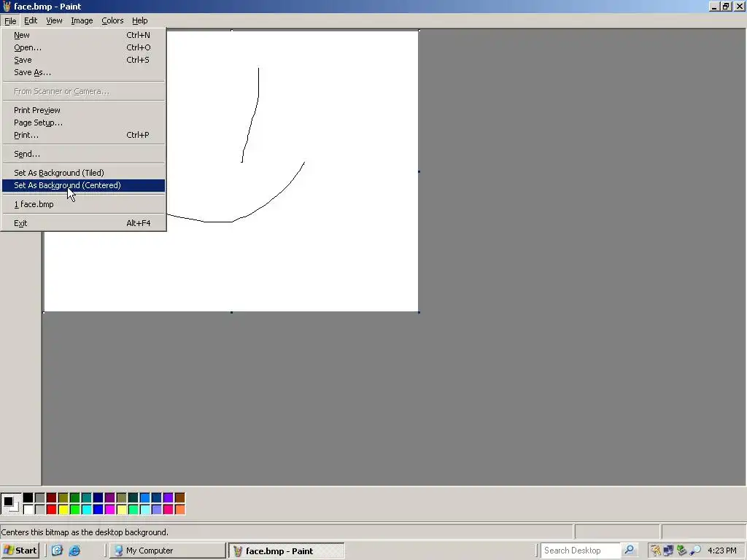The image size is (747, 560).
Task: Open the Edit menu
Action: click(x=31, y=20)
